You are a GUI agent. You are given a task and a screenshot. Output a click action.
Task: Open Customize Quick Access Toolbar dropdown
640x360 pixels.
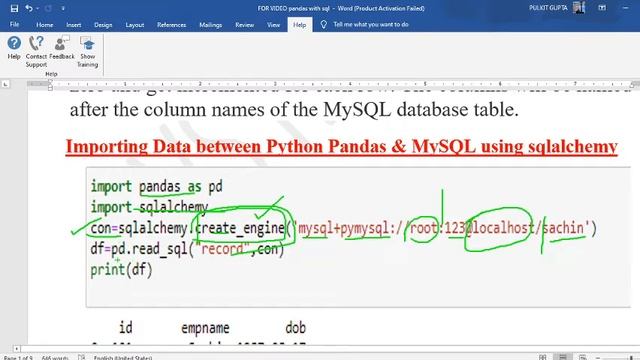tap(63, 9)
